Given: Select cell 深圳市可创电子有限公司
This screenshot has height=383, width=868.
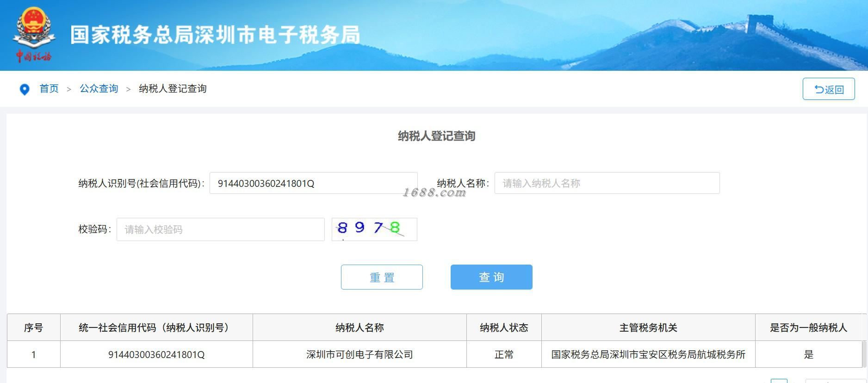Looking at the screenshot, I should click(x=360, y=354).
